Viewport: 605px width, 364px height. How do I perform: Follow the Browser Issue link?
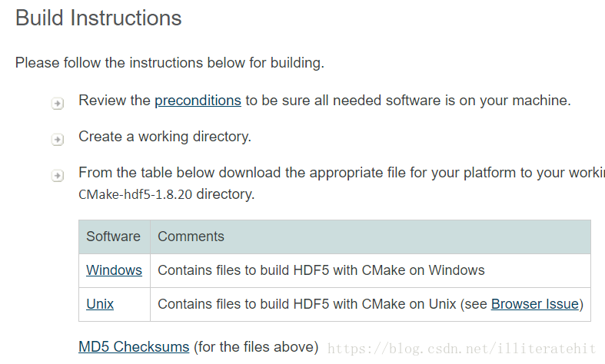click(x=535, y=304)
